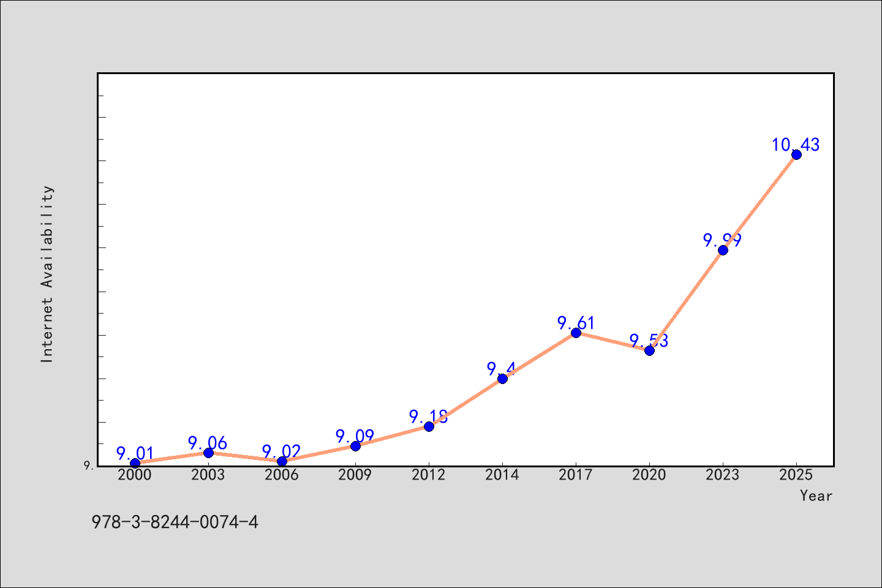This screenshot has height=588, width=882.
Task: Click the line segment between 2023 and 2025
Action: [x=759, y=203]
